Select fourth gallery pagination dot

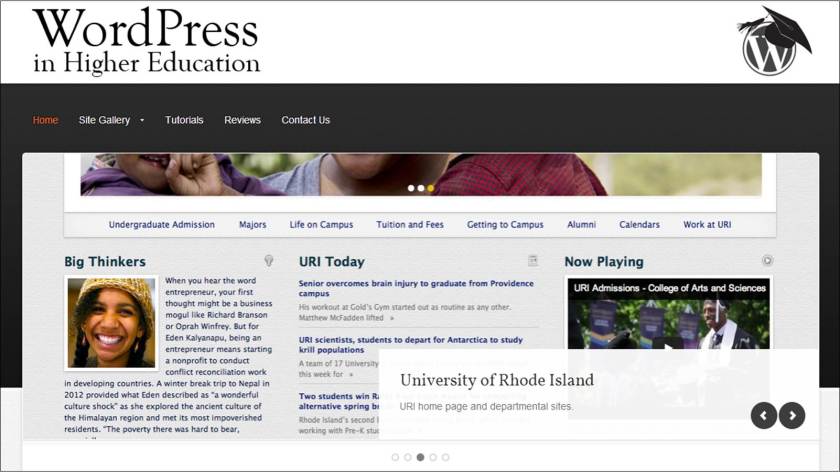point(433,457)
